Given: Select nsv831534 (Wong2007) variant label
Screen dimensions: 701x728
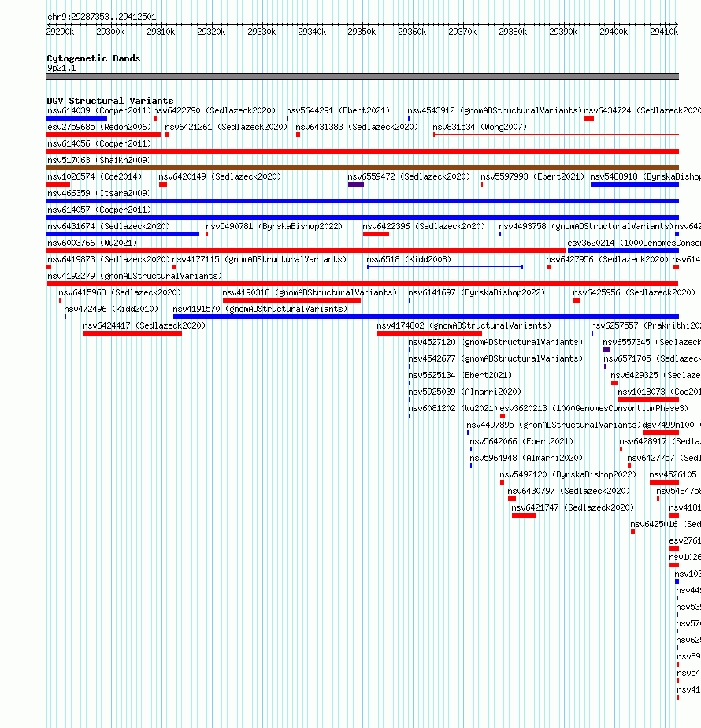Looking at the screenshot, I should tap(480, 127).
